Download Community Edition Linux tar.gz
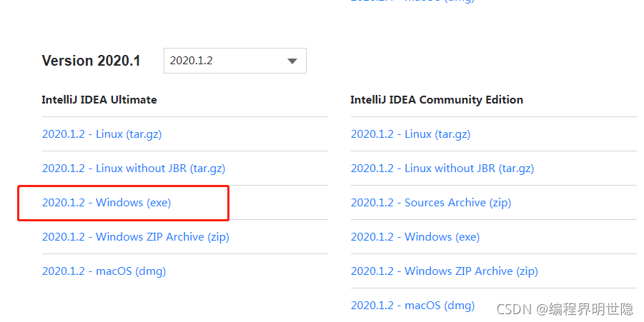Image resolution: width=644 pixels, height=322 pixels. 411,134
